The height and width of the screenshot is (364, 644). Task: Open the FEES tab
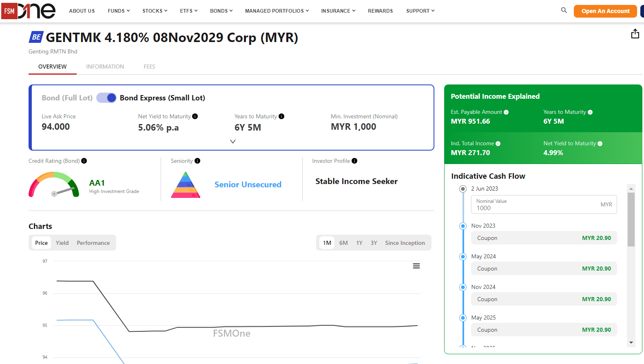tap(149, 67)
